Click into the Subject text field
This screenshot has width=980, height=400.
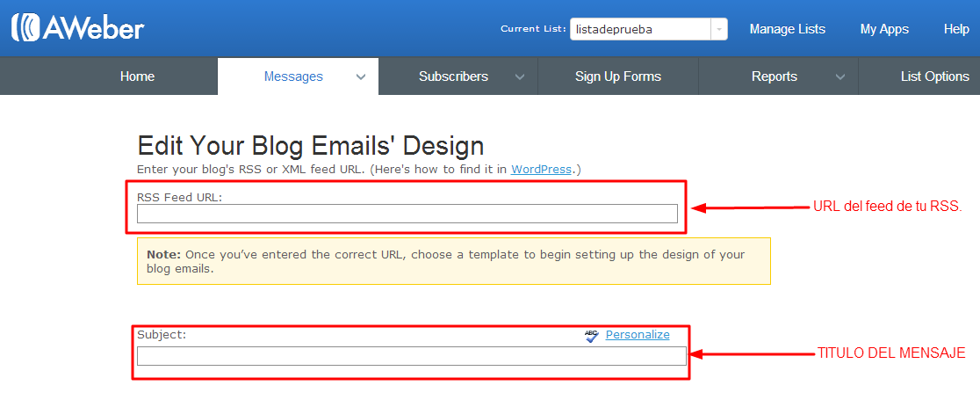[411, 356]
